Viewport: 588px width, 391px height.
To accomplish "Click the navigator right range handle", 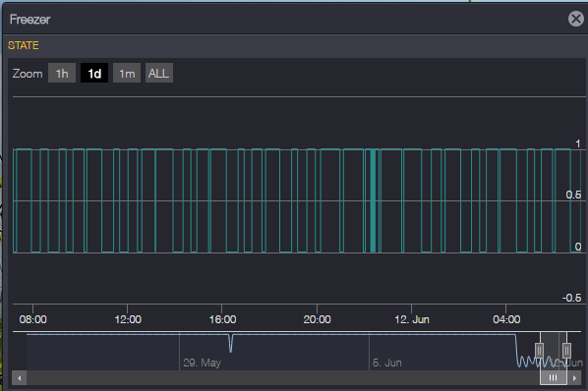I will point(566,351).
